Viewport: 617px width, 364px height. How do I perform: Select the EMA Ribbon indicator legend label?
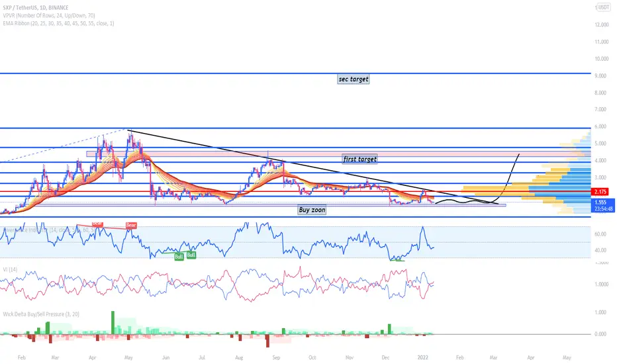point(59,23)
